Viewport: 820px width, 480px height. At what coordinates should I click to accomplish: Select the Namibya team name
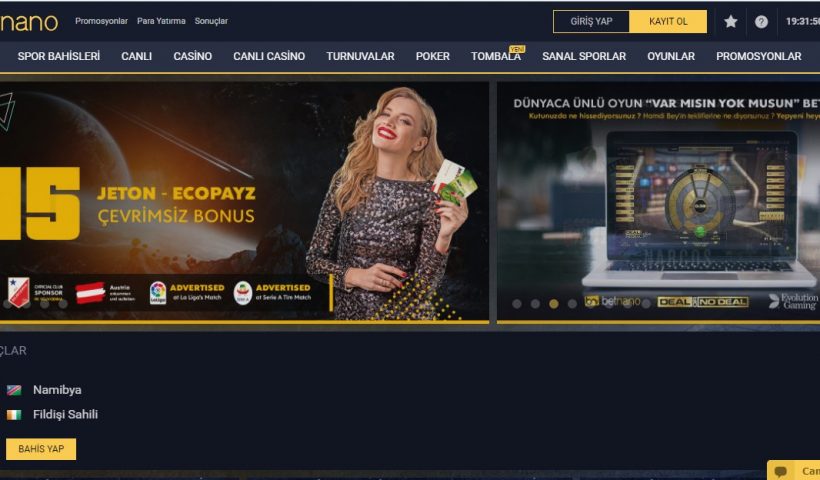coord(57,390)
